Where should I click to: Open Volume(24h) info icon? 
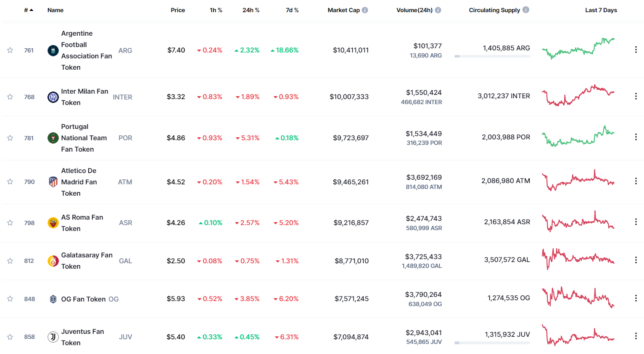[438, 10]
